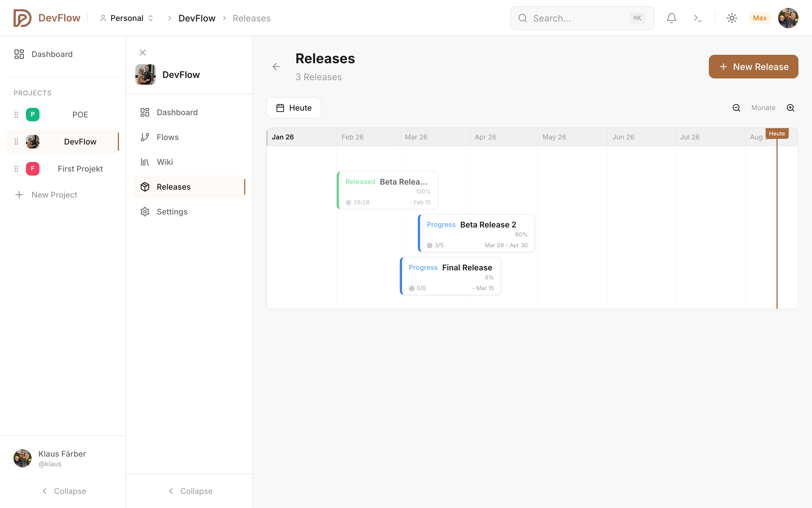The height and width of the screenshot is (508, 812).
Task: Open the user avatar in top bar
Action: 788,18
